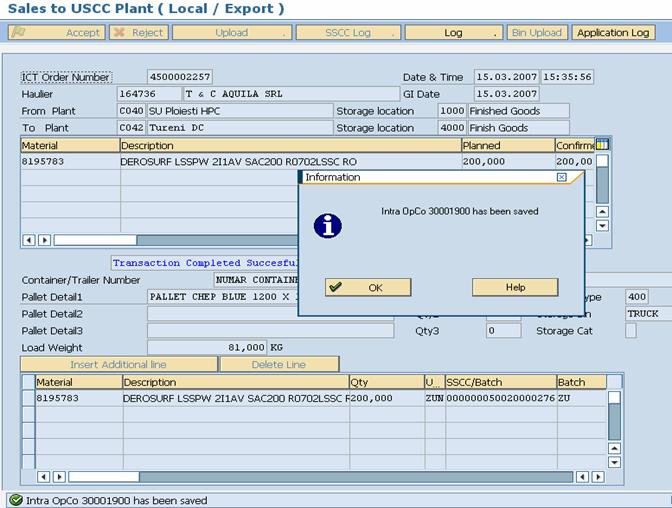Click the Upload toolbar button
Viewport: 672px width, 508px height.
coord(231,32)
